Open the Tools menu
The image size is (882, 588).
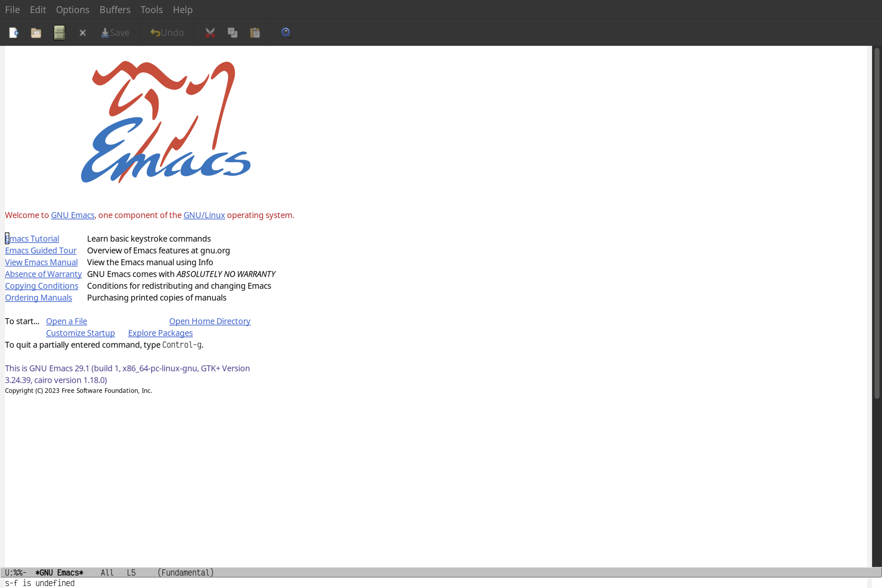coord(151,9)
